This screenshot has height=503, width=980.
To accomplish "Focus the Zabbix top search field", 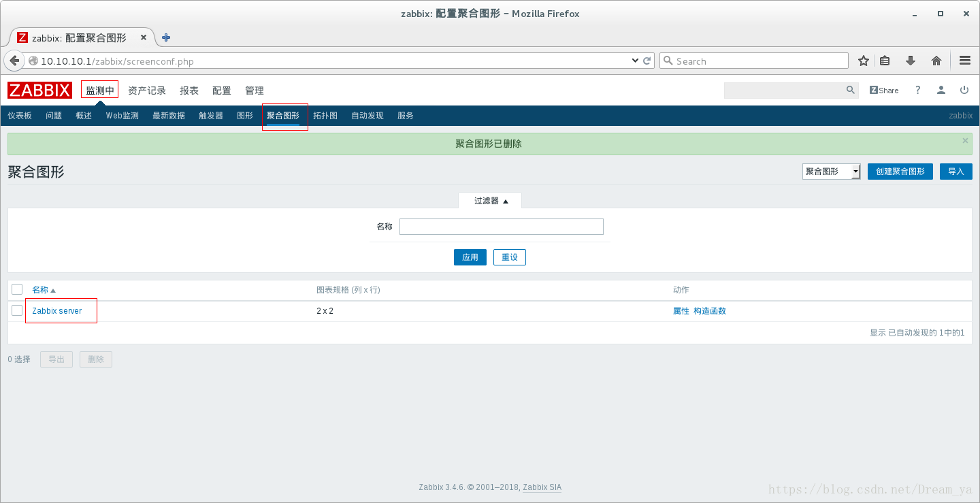I will (x=785, y=90).
